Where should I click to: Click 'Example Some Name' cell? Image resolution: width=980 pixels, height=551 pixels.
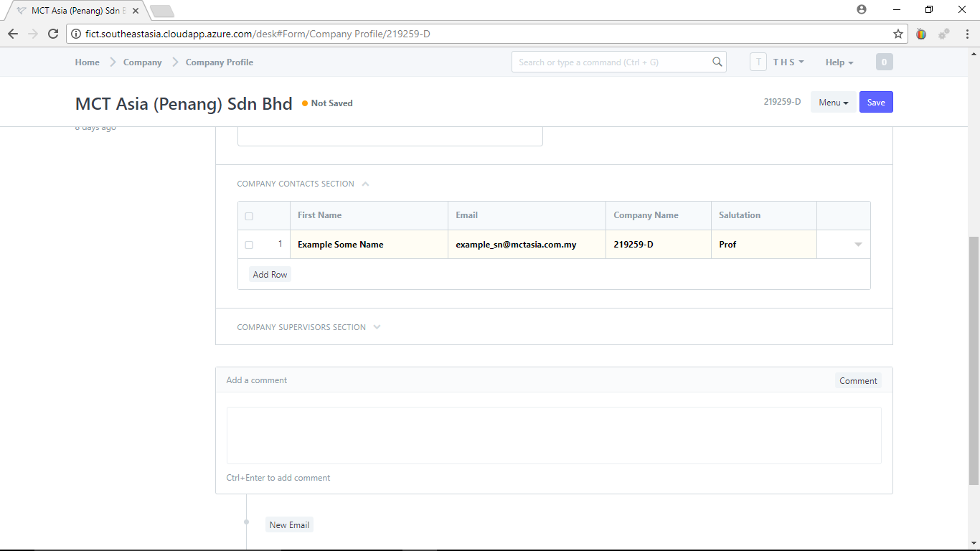click(x=369, y=245)
